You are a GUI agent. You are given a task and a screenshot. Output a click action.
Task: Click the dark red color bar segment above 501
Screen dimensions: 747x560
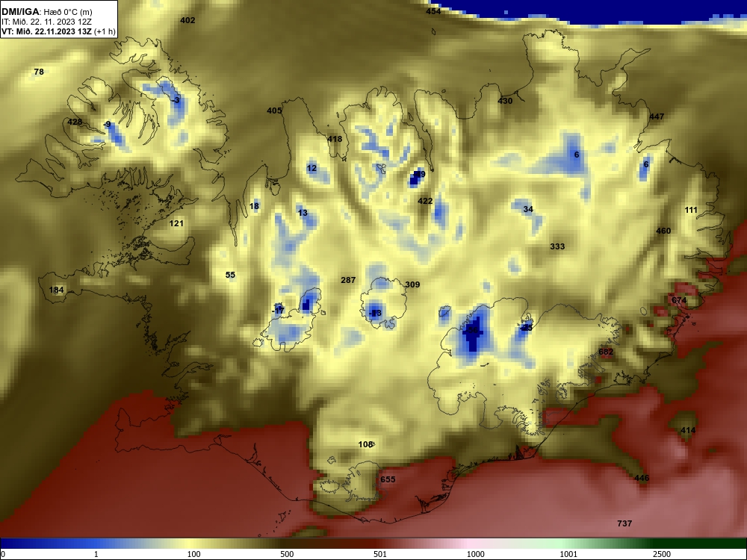click(x=381, y=544)
